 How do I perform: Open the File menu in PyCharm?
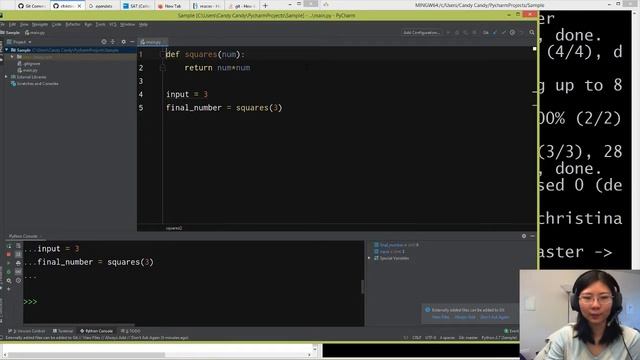coord(2,24)
